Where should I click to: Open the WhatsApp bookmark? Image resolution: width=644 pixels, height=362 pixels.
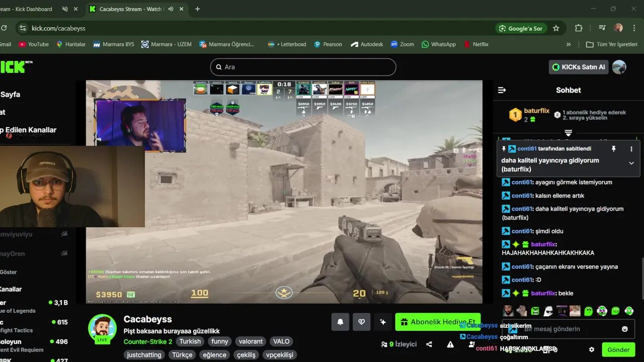click(439, 44)
